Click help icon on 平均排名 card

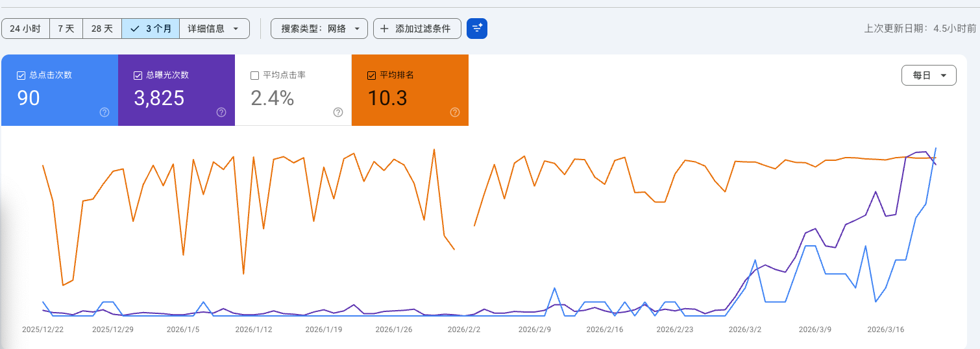click(455, 112)
